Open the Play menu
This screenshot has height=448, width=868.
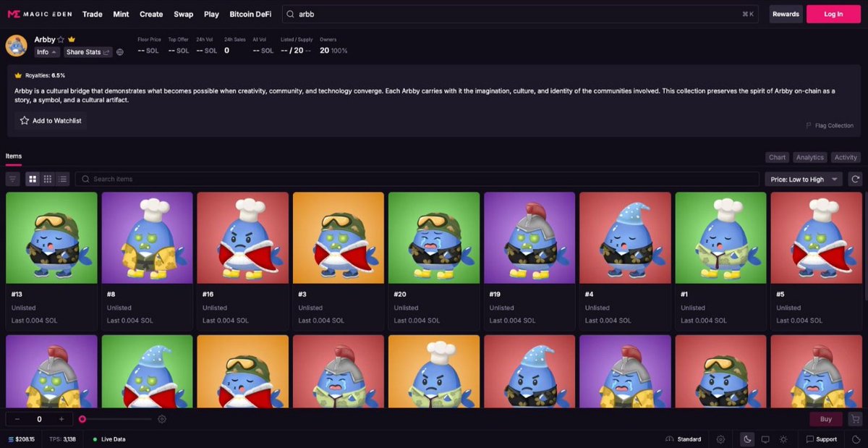[x=211, y=14]
